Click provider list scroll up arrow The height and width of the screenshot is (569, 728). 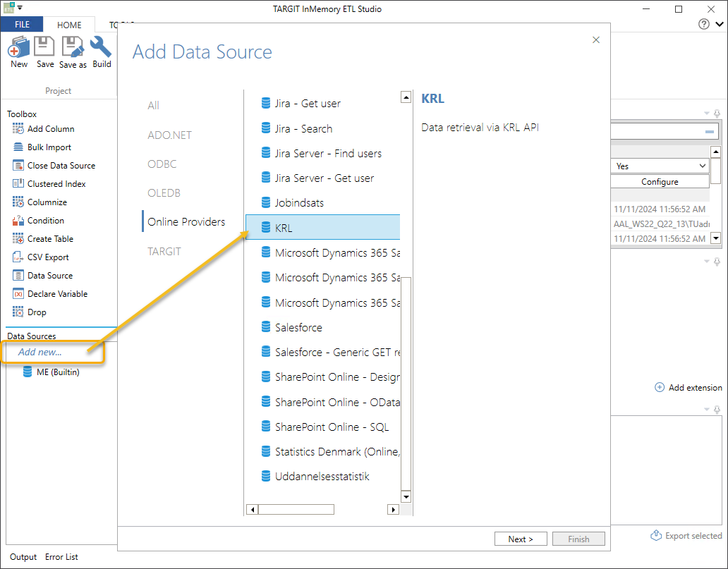406,97
